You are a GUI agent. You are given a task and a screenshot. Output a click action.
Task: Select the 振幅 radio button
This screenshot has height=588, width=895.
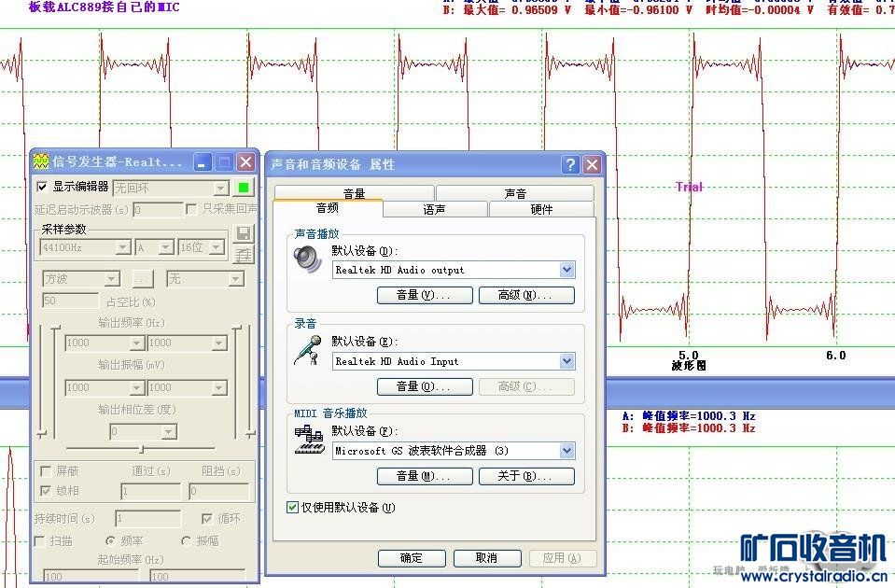click(186, 540)
